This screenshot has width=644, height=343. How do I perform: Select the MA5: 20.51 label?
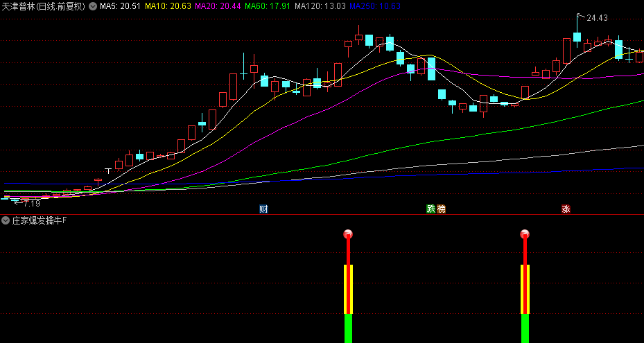coord(120,6)
